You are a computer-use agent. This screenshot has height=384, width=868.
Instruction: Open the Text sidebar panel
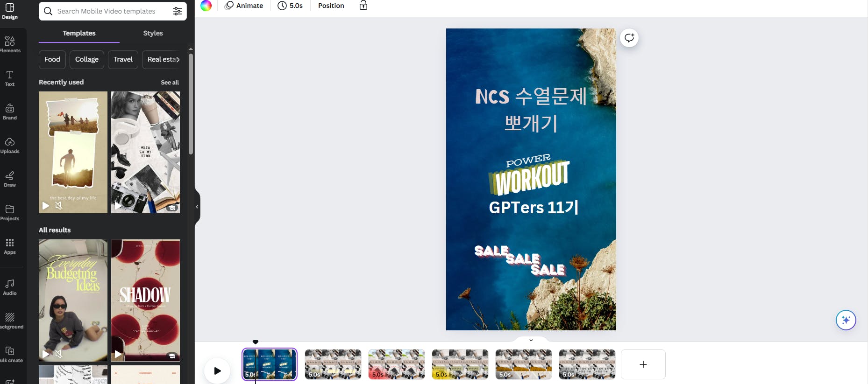pos(10,78)
